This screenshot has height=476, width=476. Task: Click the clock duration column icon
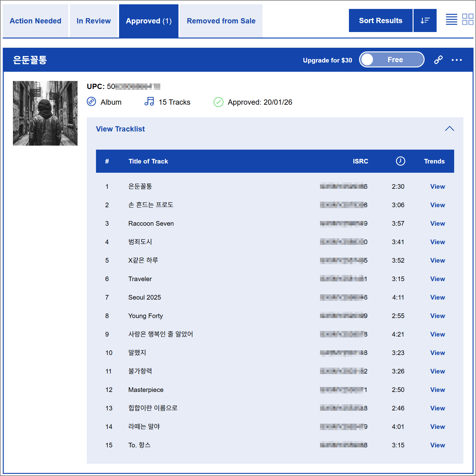[x=400, y=161]
